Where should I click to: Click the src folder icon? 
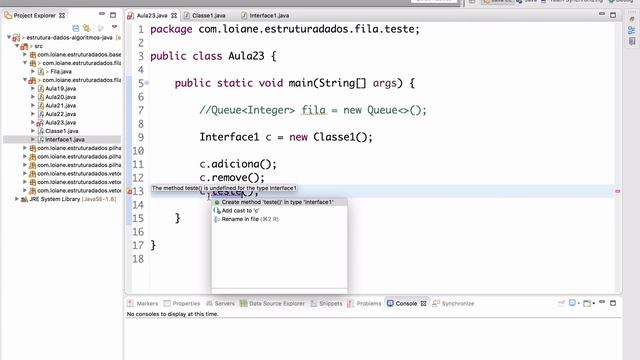click(x=24, y=46)
